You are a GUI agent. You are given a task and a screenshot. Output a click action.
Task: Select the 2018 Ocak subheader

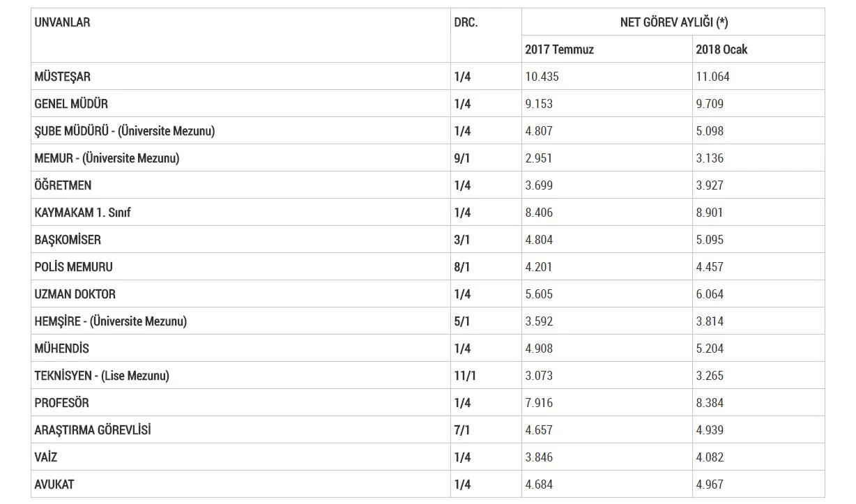click(721, 49)
